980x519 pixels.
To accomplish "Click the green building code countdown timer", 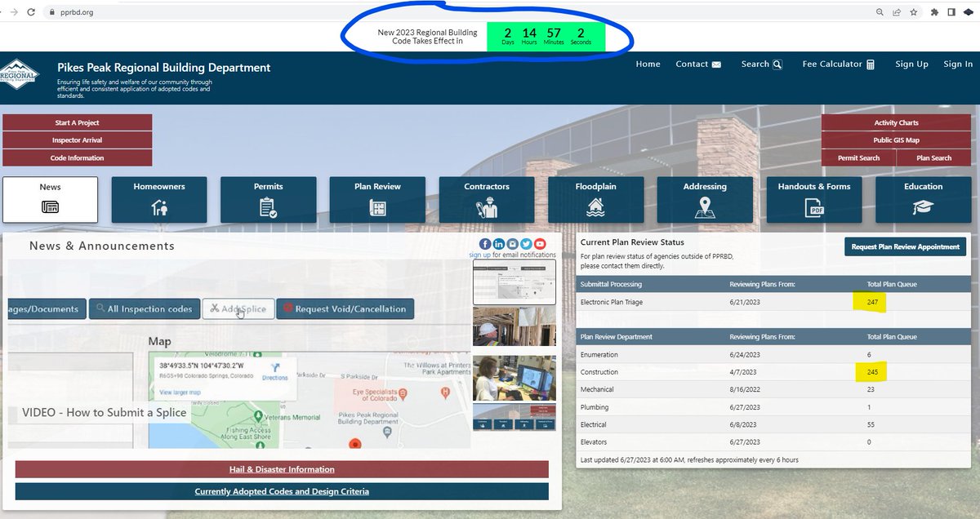I will (546, 37).
